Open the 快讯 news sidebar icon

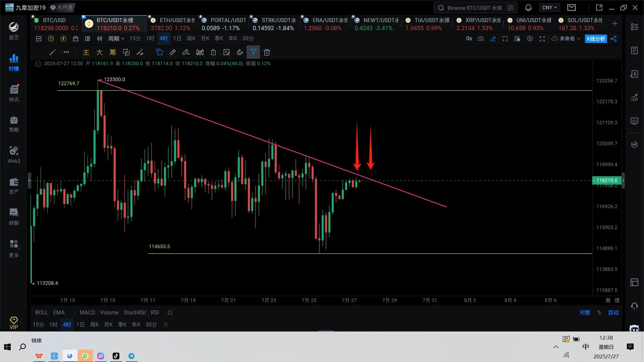[x=14, y=93]
